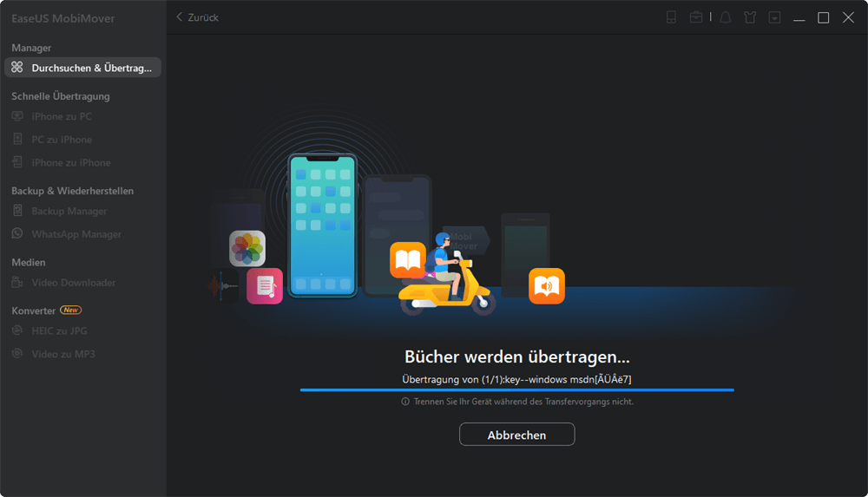Click the pink music note document icon

pos(265,286)
